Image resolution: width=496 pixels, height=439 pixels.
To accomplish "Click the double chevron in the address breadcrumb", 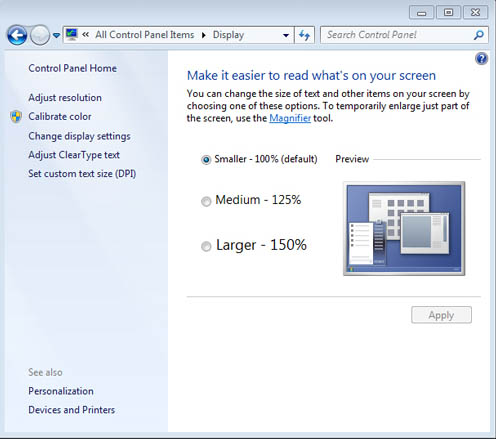I will pos(86,35).
